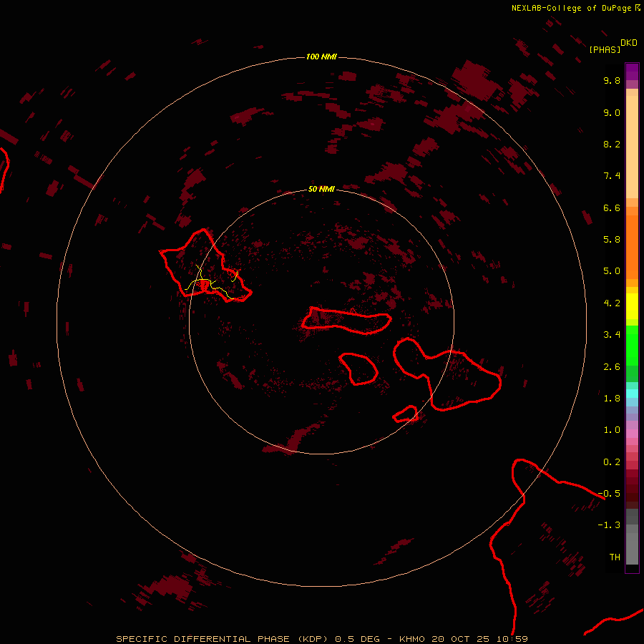Viewport: 644px width, 644px height.
Task: Click the 5.0 color scale value
Action: tap(612, 271)
